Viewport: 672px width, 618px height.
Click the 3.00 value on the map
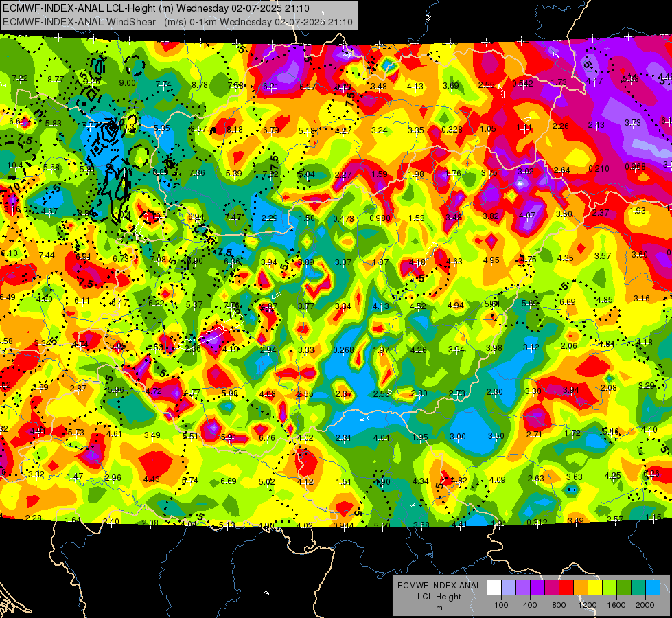pos(458,437)
